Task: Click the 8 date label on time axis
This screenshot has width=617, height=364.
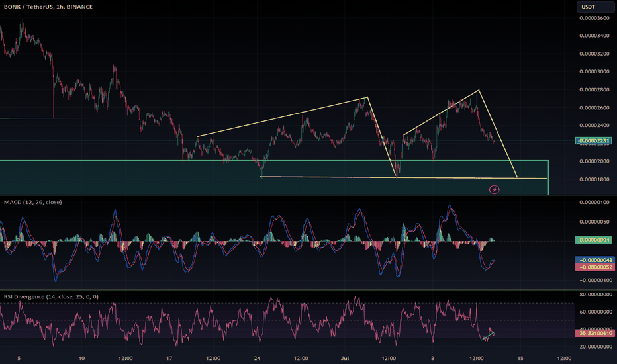Action: pos(432,358)
